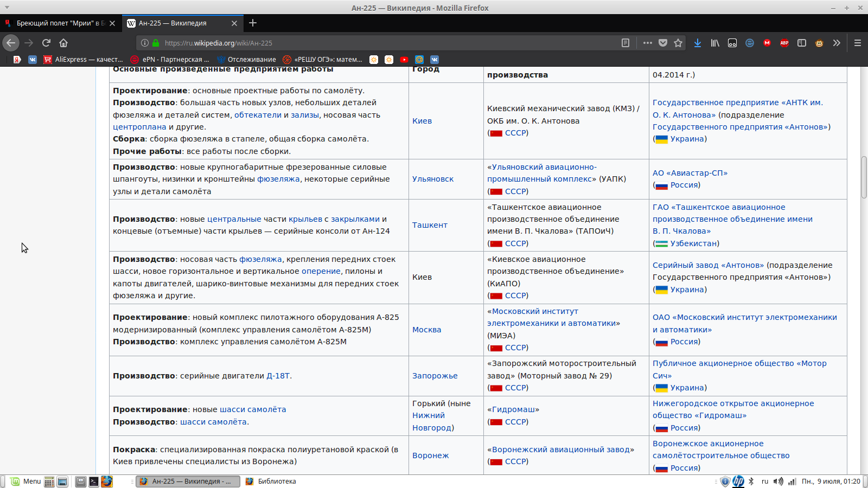Screen dimensions: 868x488
Task: Open the Yandex bookmark icon
Action: 17,60
